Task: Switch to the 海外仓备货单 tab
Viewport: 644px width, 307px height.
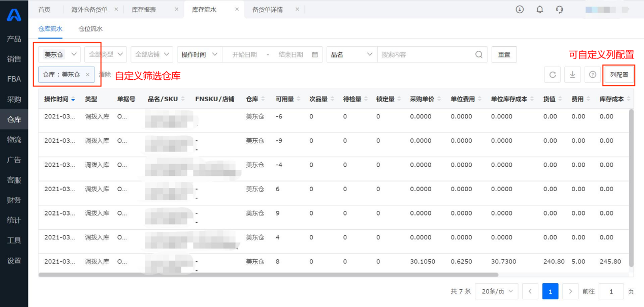Action: pyautogui.click(x=89, y=9)
